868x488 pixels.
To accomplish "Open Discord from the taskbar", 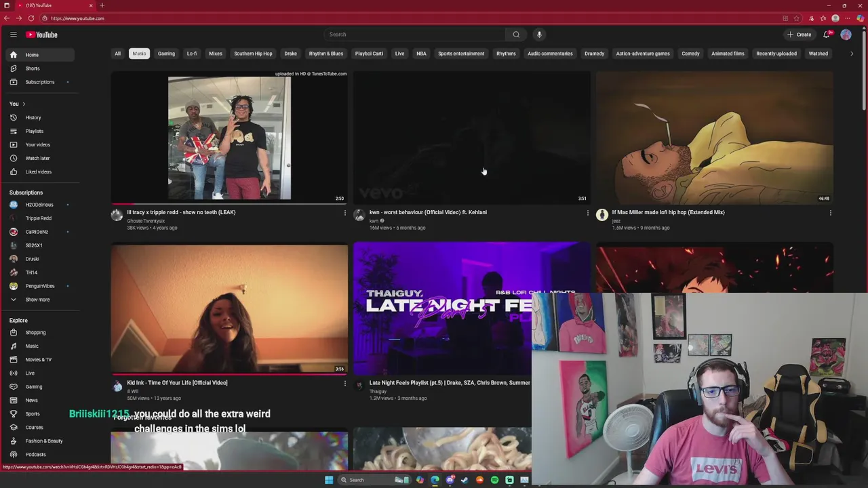I will [450, 480].
